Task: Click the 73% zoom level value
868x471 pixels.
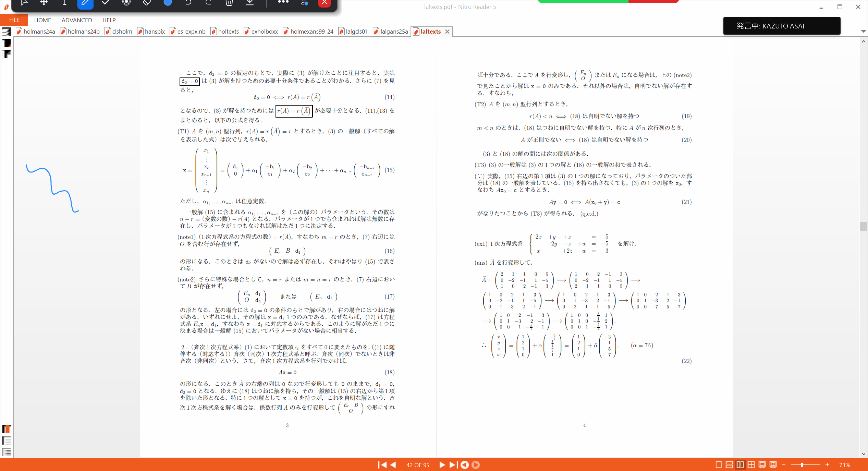Action: [844, 465]
